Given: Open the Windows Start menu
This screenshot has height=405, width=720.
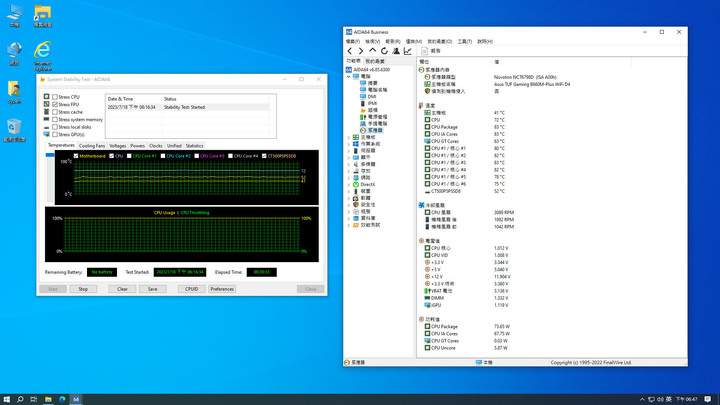Looking at the screenshot, I should pyautogui.click(x=6, y=399).
